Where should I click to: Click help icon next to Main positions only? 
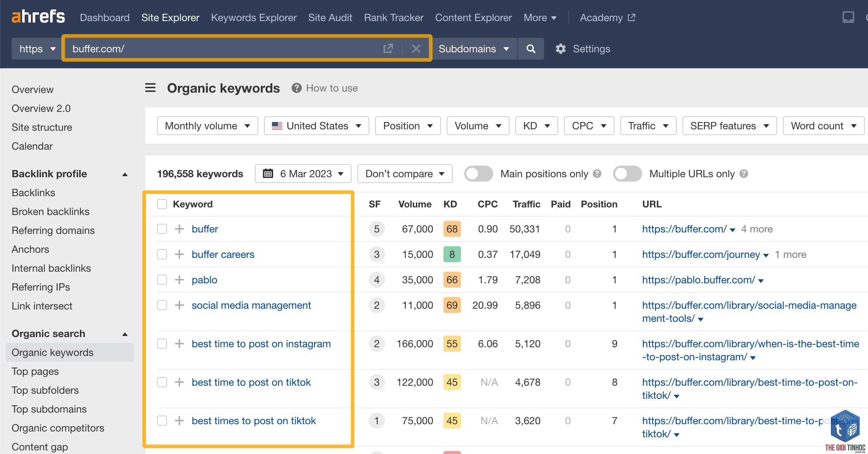[x=597, y=174]
